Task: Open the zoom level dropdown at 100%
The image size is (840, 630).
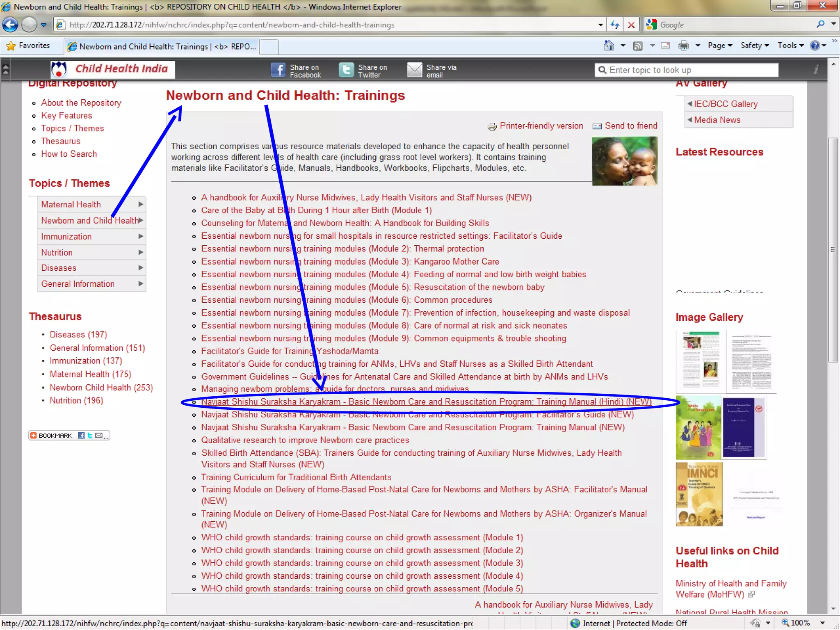Action: click(x=822, y=623)
